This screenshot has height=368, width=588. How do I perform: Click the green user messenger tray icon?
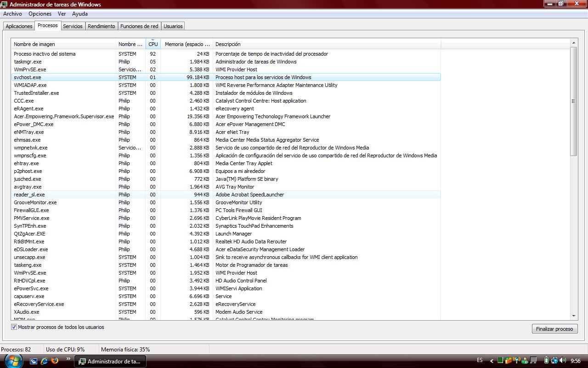pos(525,361)
